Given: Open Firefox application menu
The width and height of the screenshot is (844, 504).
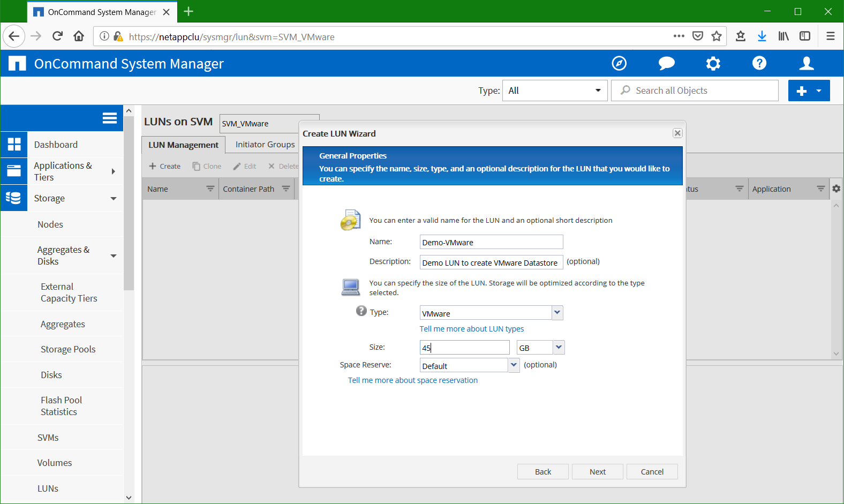Looking at the screenshot, I should click(831, 36).
